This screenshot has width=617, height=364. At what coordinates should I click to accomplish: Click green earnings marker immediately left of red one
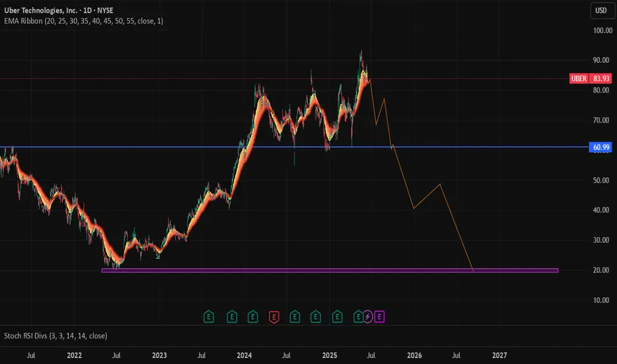[x=253, y=317]
